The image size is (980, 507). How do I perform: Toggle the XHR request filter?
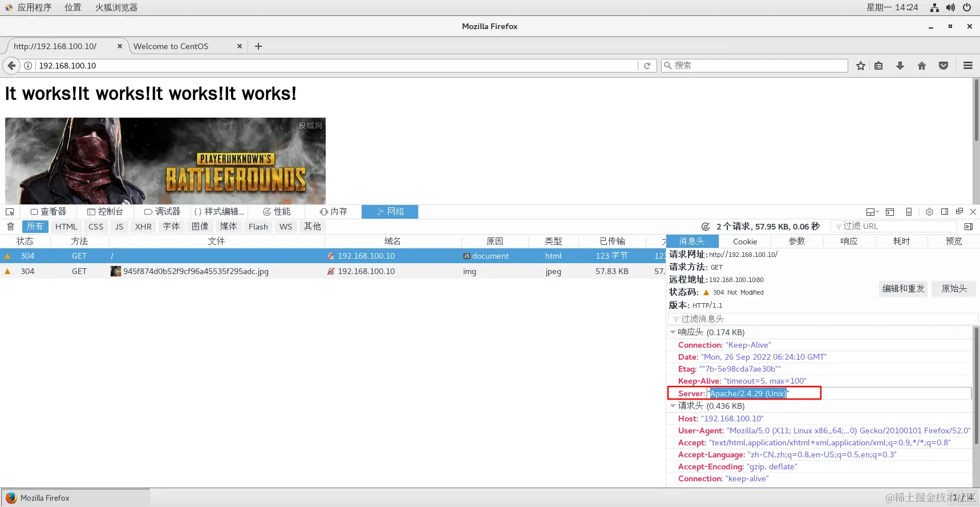[143, 227]
